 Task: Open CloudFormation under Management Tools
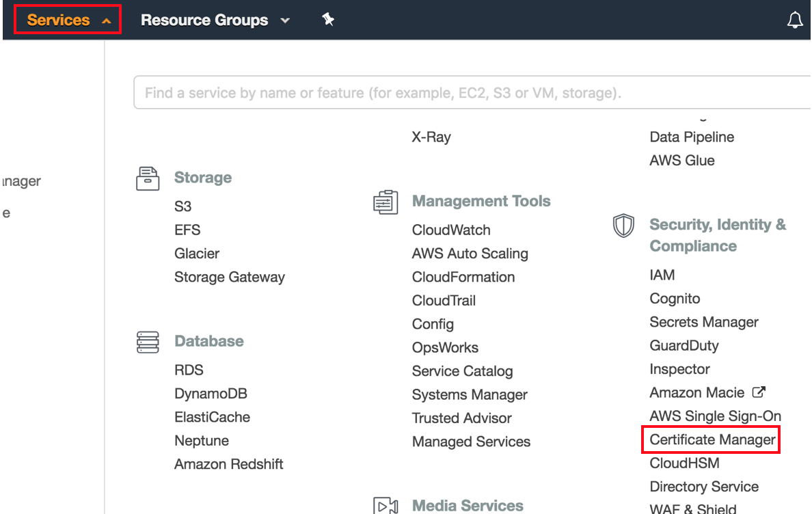463,277
